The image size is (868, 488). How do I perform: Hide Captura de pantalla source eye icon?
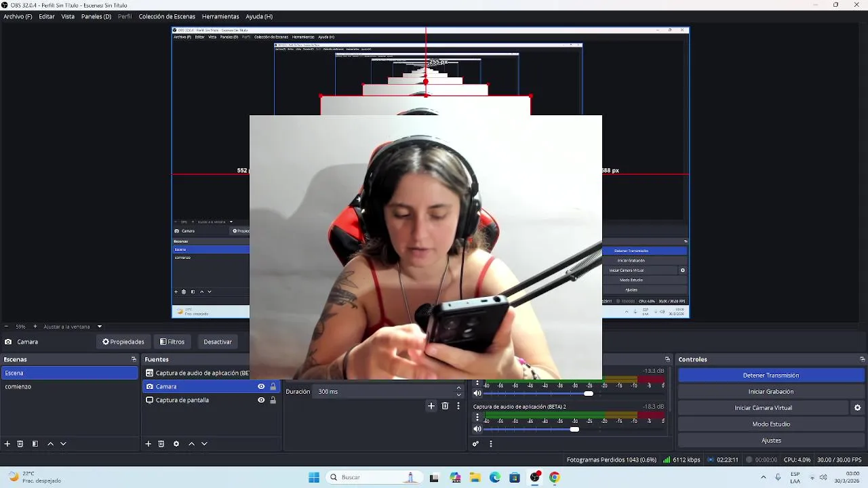pos(261,400)
